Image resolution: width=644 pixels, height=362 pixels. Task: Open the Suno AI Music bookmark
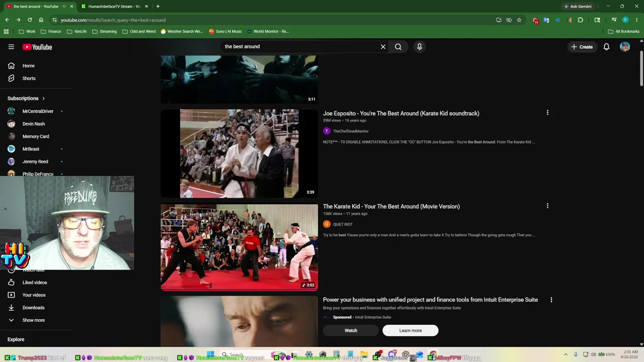[225, 31]
